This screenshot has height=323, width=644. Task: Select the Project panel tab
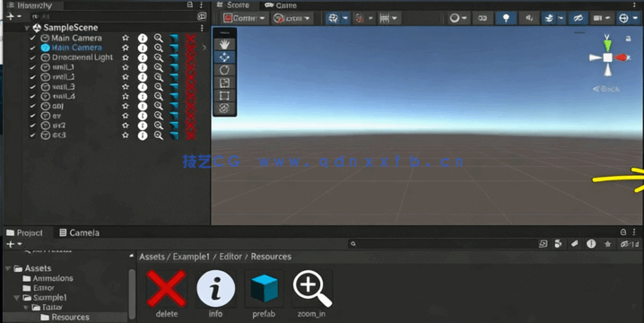point(24,233)
